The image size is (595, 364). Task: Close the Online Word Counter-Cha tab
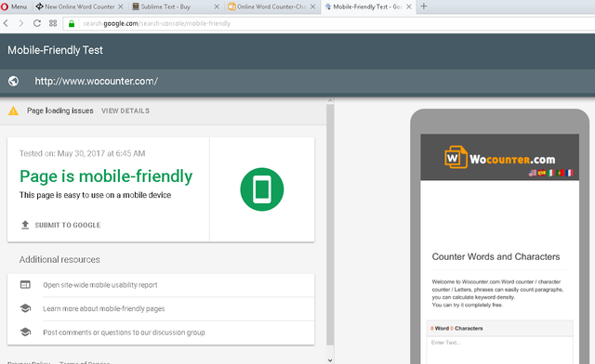tap(312, 6)
